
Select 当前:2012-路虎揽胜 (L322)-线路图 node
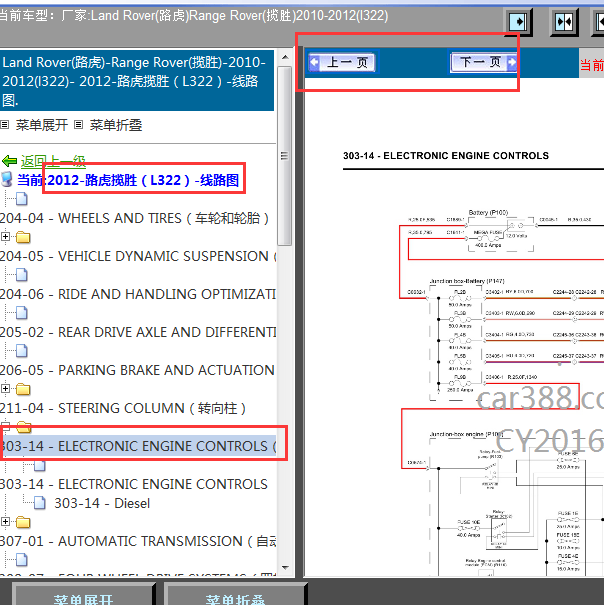[128, 180]
